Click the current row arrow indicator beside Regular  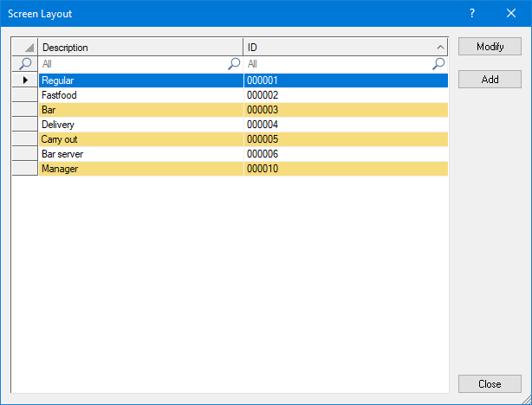[25, 80]
